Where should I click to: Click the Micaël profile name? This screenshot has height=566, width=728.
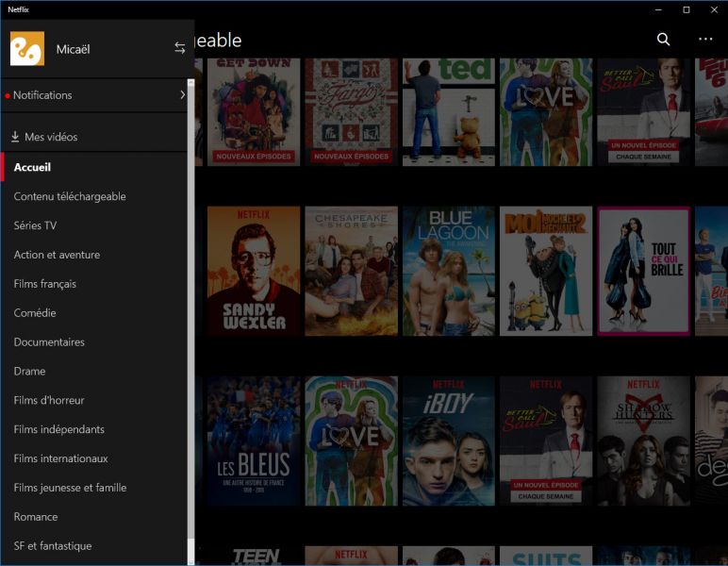point(73,49)
